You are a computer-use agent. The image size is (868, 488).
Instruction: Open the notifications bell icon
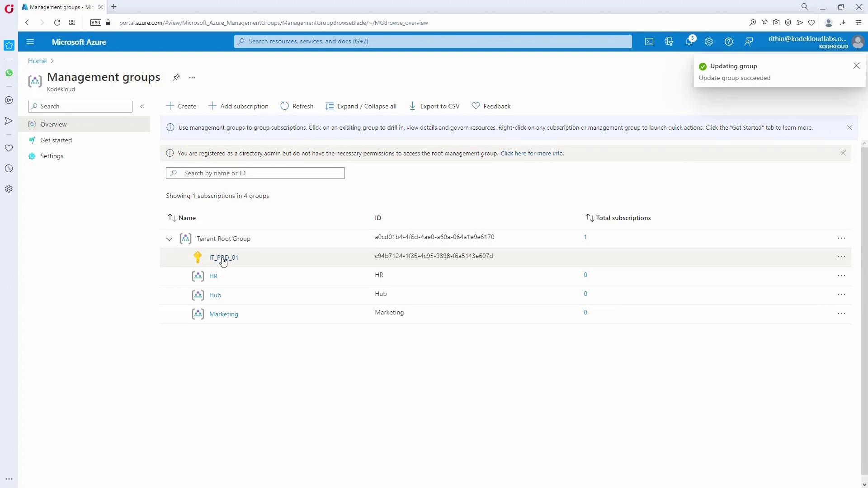[689, 42]
